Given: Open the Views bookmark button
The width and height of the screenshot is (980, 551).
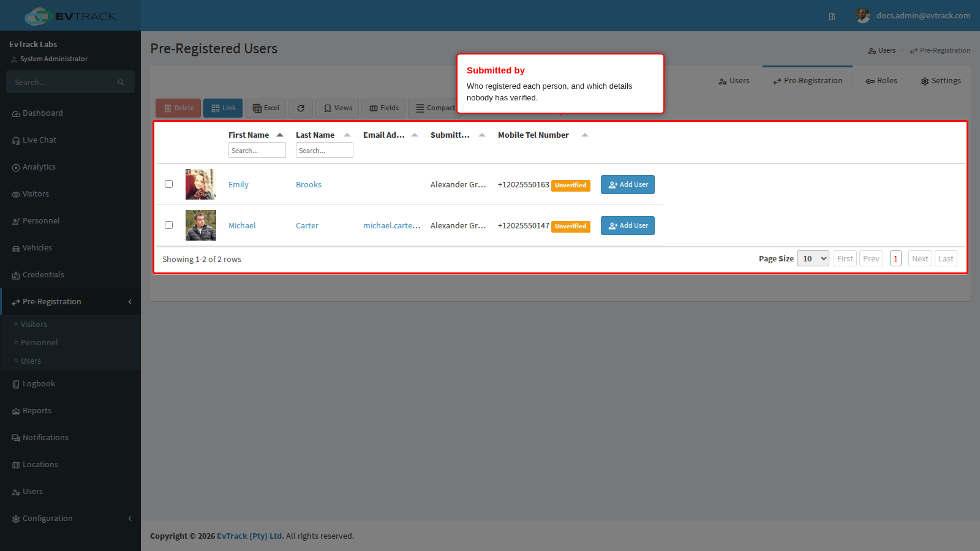Looking at the screenshot, I should click(x=337, y=108).
